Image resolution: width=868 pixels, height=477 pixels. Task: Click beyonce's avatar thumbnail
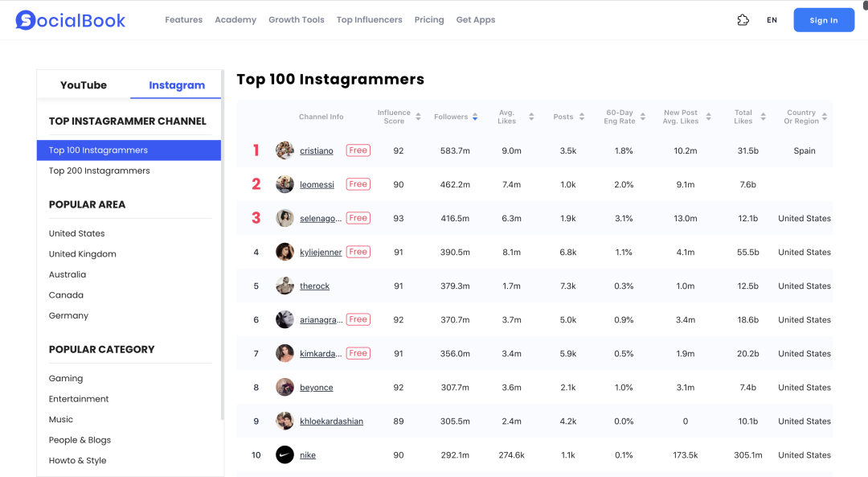(285, 387)
